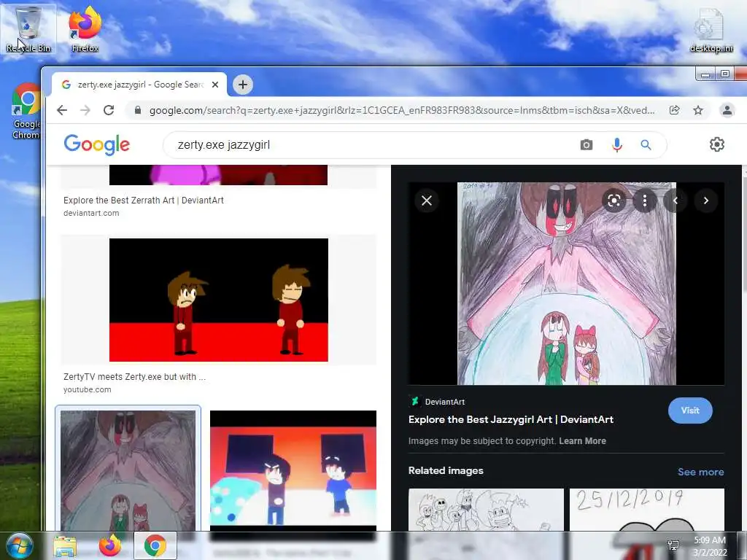Click Explore the Best Zerrath Art caption
The width and height of the screenshot is (747, 560).
pyautogui.click(x=144, y=201)
